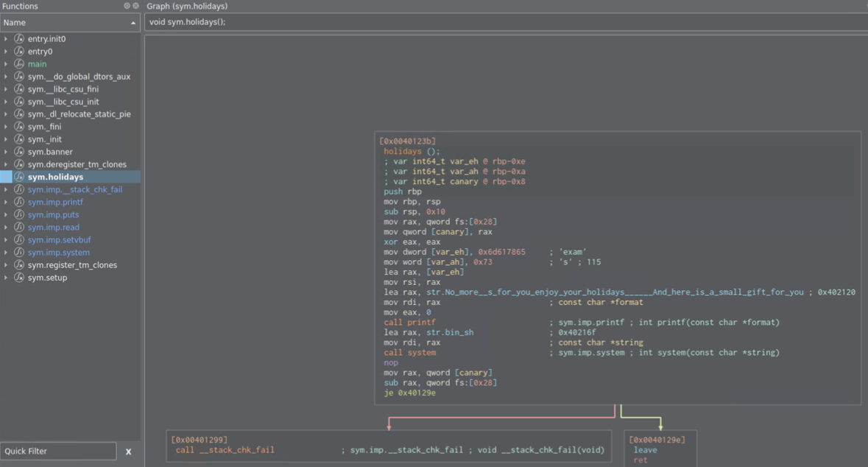
Task: Clear the Quick Filter with the X button
Action: pos(128,452)
